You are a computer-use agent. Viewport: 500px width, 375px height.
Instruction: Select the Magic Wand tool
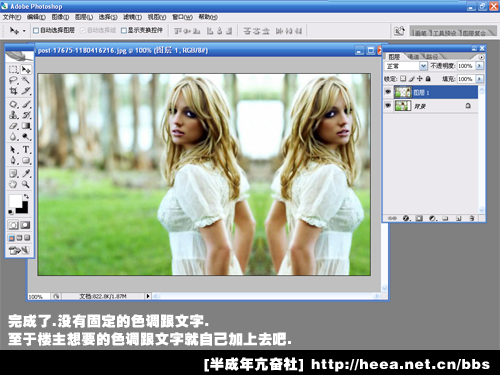coord(26,80)
